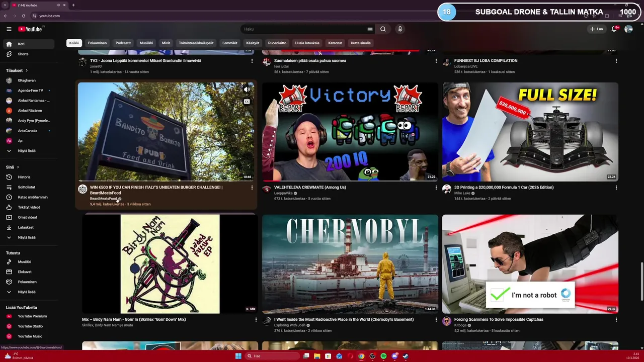This screenshot has width=644, height=362.
Task: Toggle captions on burger video preview
Action: point(247,102)
